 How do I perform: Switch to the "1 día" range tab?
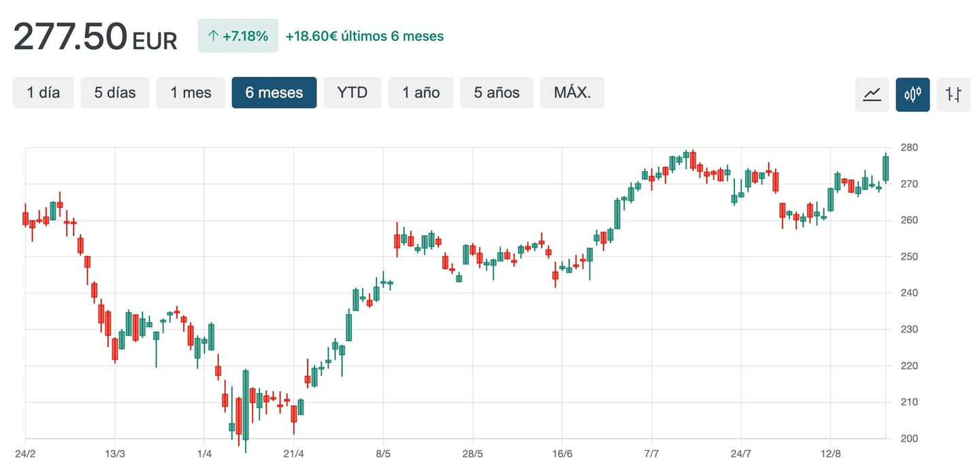point(43,92)
